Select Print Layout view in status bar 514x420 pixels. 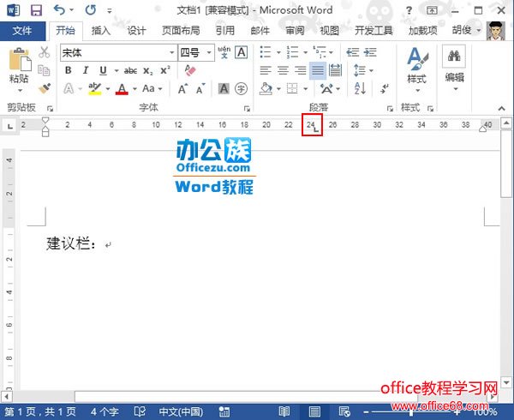pos(314,411)
